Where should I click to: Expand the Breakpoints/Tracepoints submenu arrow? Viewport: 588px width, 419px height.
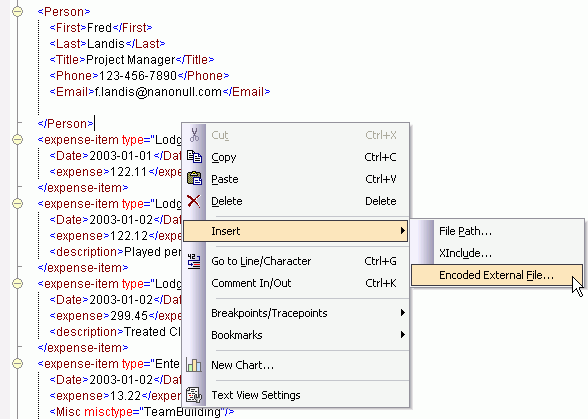coord(402,313)
